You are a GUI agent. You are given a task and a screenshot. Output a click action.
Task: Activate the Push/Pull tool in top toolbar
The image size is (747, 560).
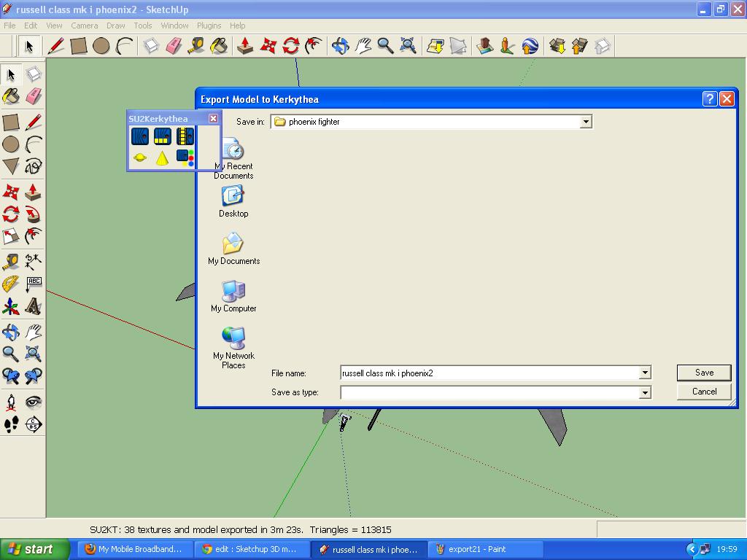point(245,46)
